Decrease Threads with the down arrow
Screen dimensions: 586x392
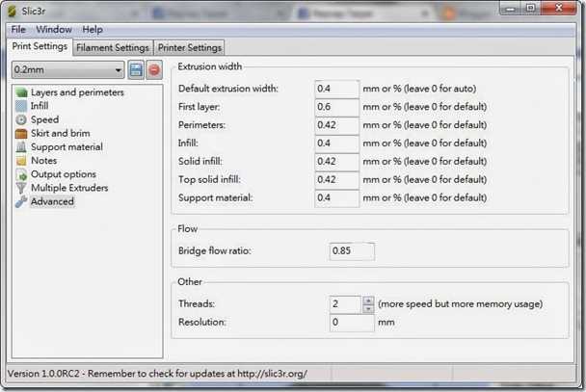(x=368, y=309)
